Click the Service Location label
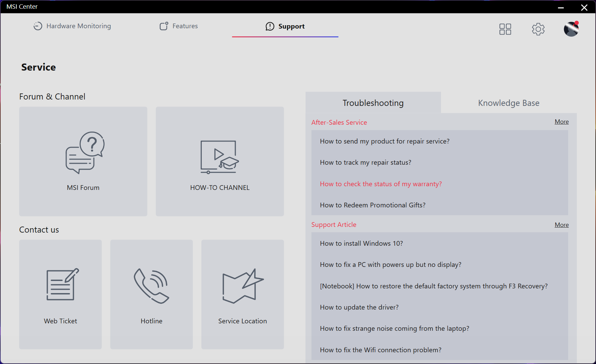Screen dimensions: 596x364 click(243, 321)
